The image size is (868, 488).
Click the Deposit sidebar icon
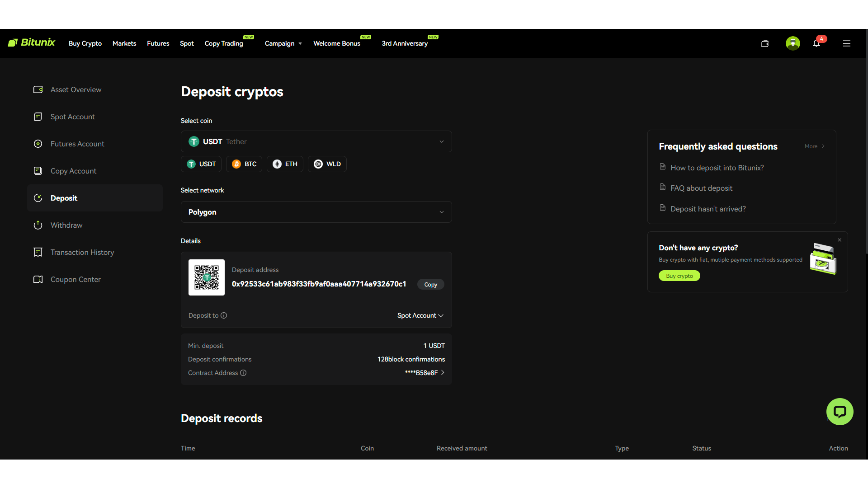[x=38, y=198]
